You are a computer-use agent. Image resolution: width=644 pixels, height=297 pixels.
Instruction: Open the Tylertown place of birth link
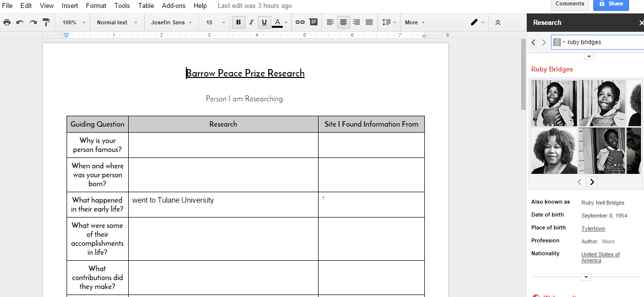[x=593, y=228]
